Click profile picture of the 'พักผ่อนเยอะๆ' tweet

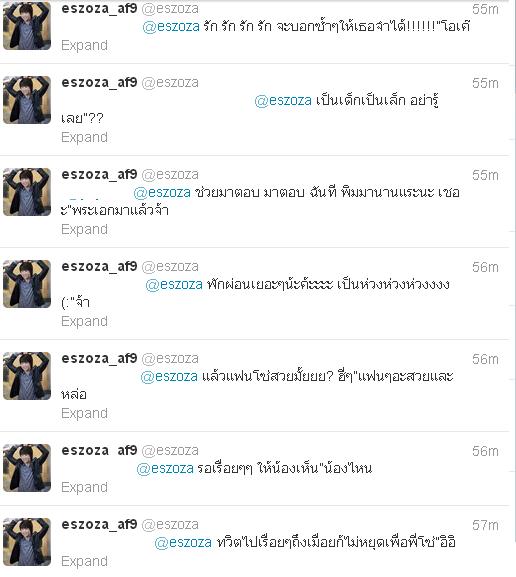[x=27, y=284]
